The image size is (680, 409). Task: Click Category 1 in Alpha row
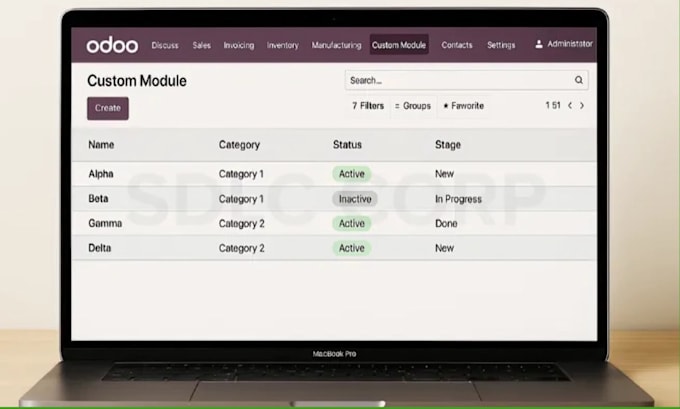pos(241,174)
